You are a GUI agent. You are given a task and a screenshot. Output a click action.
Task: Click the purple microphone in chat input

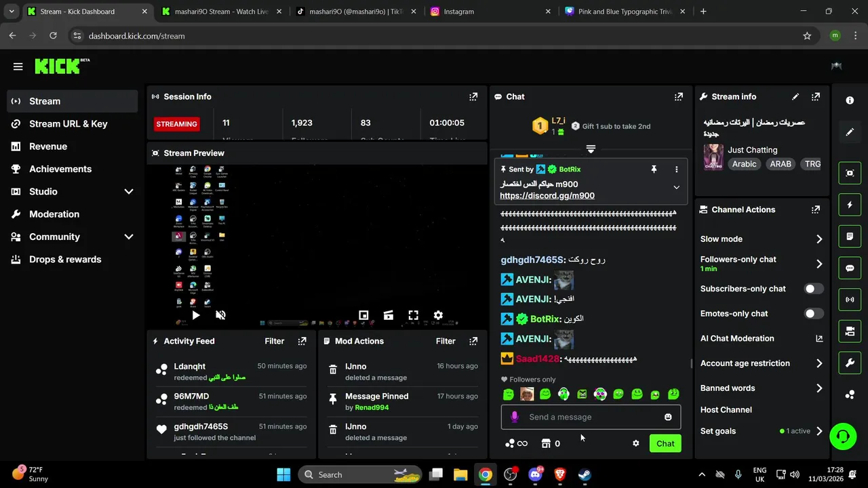515,417
